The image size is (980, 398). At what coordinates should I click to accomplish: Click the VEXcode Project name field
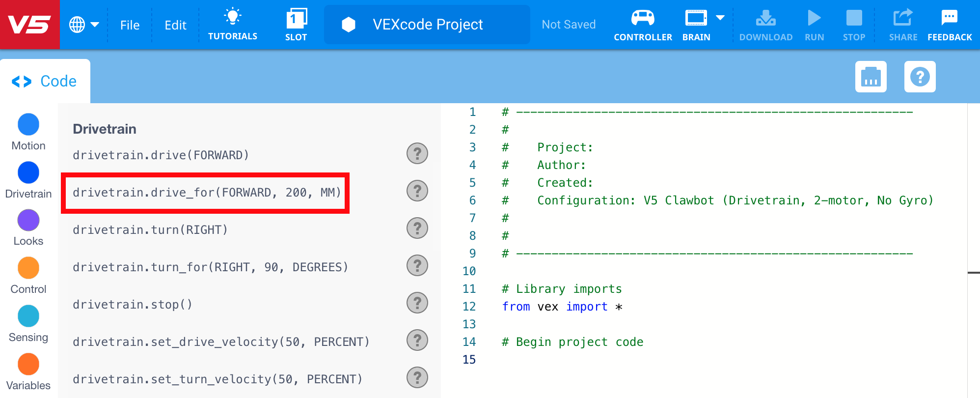(x=427, y=25)
